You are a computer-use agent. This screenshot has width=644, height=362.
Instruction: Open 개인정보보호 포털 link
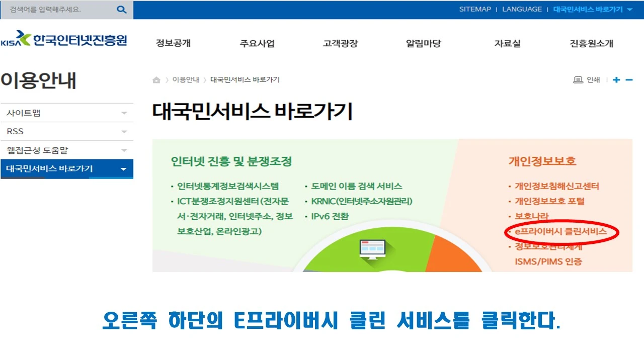[549, 202]
